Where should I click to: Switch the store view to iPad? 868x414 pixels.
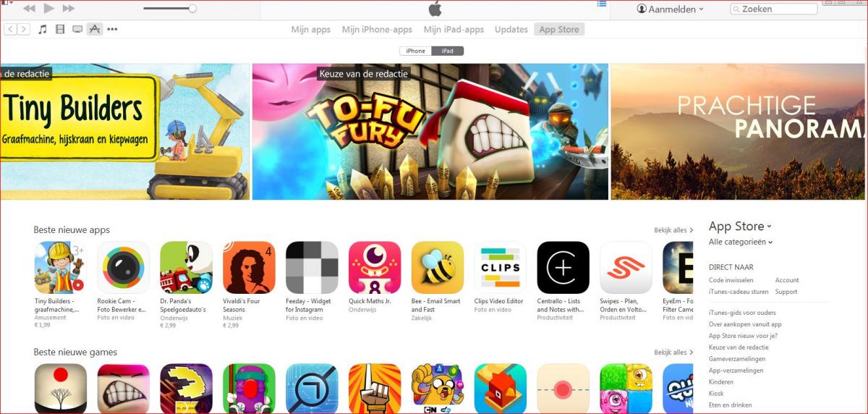click(x=448, y=51)
